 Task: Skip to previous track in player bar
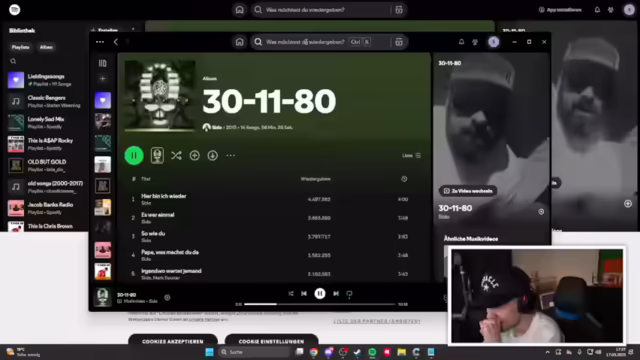click(304, 293)
